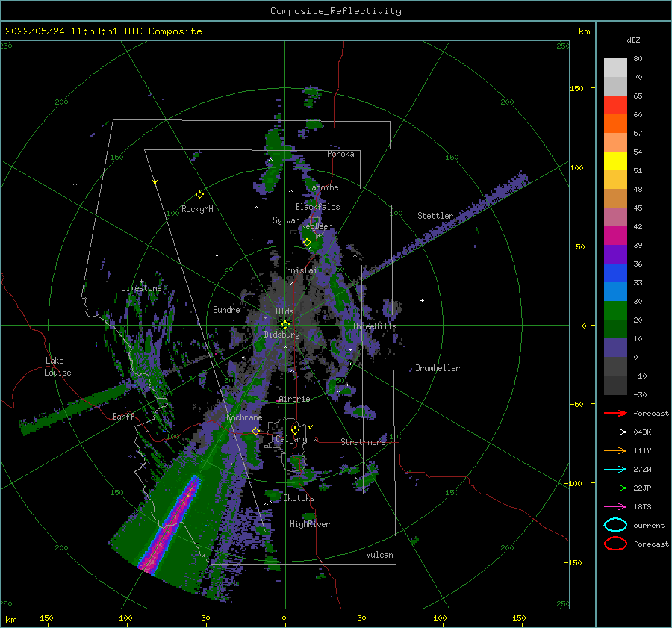
Task: Click the yellow radar-center diamond under Olds
Action: click(x=285, y=325)
